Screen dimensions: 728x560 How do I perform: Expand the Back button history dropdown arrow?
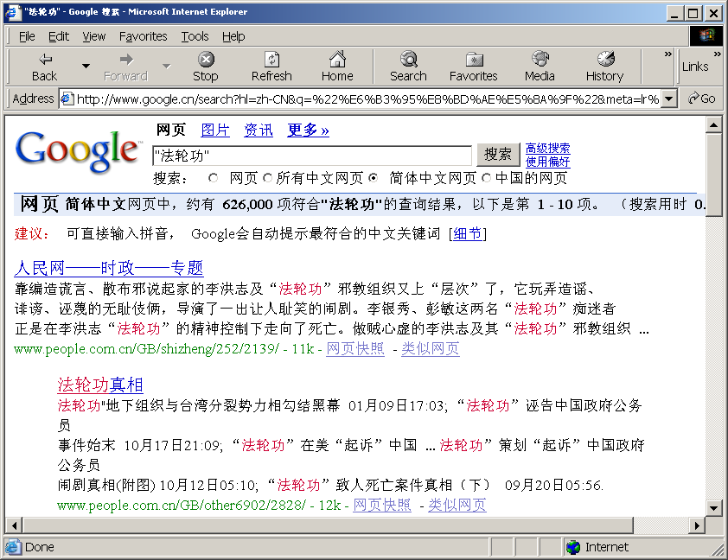tap(86, 67)
